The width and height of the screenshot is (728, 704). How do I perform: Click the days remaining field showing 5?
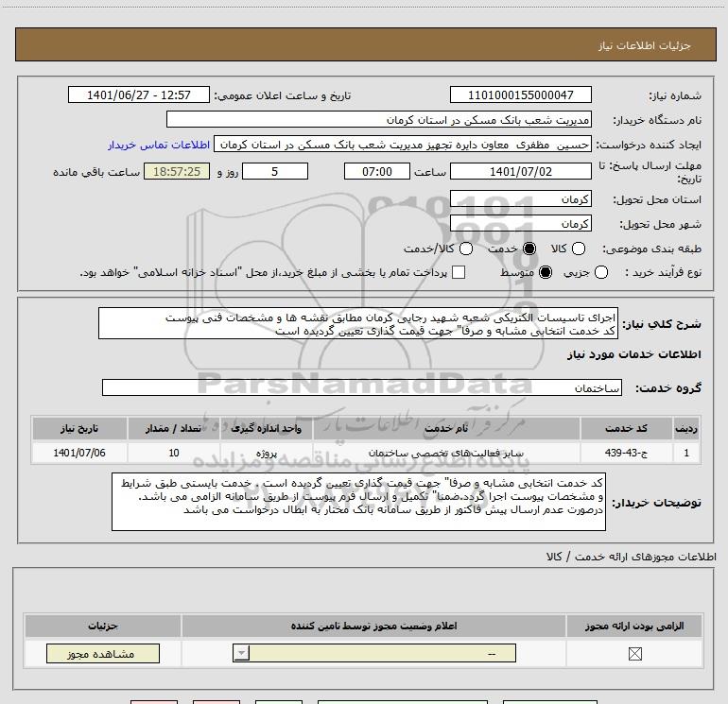tap(275, 171)
